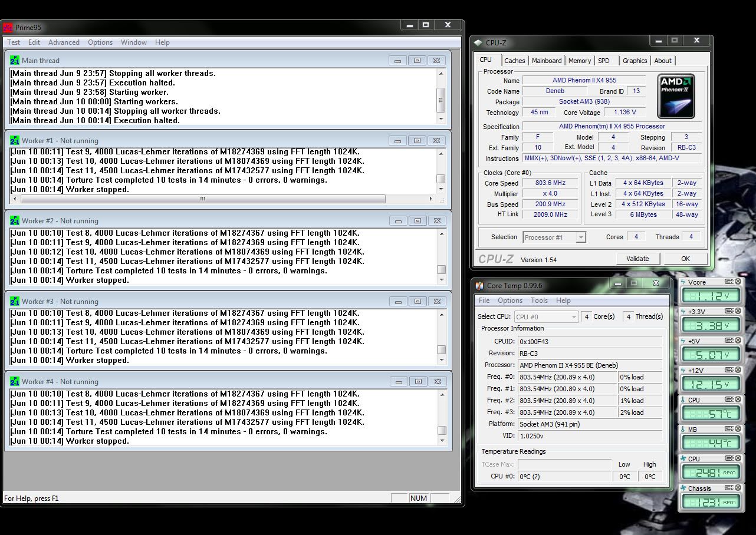Click the Core Speed 803.6 MHz value
756x535 pixels.
[550, 183]
